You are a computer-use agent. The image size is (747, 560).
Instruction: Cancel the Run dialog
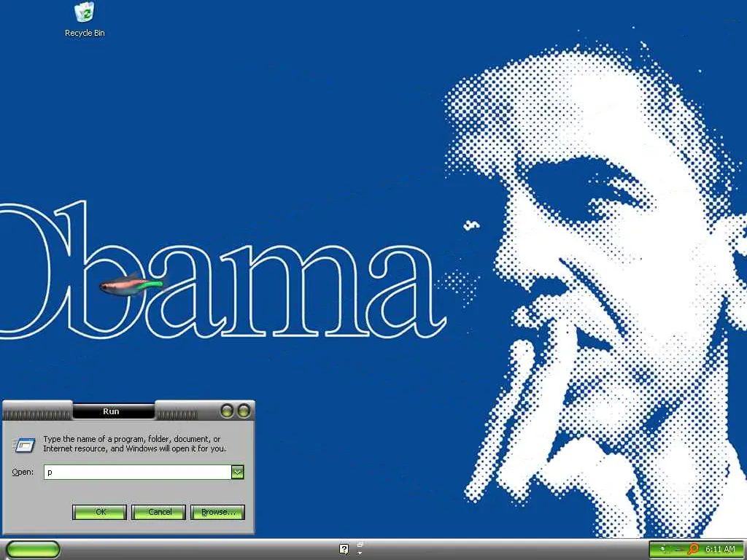pyautogui.click(x=158, y=512)
